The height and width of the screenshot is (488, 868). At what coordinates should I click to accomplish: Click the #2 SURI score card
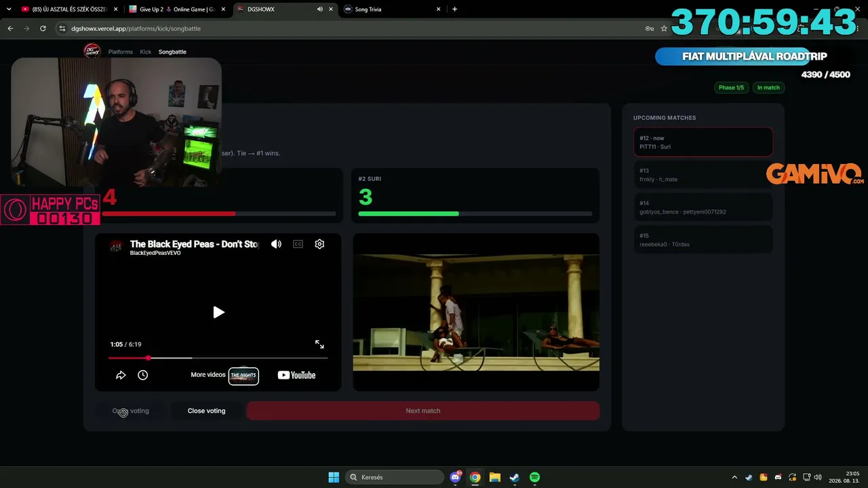(x=475, y=195)
